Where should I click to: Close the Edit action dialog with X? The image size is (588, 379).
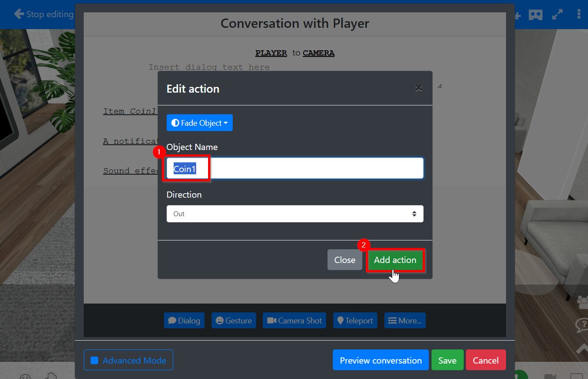(x=419, y=88)
